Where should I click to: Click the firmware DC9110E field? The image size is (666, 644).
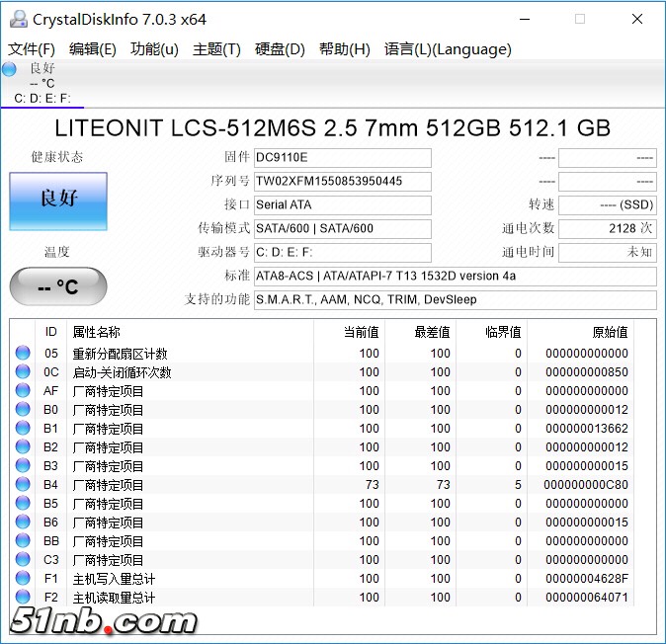[x=342, y=158]
